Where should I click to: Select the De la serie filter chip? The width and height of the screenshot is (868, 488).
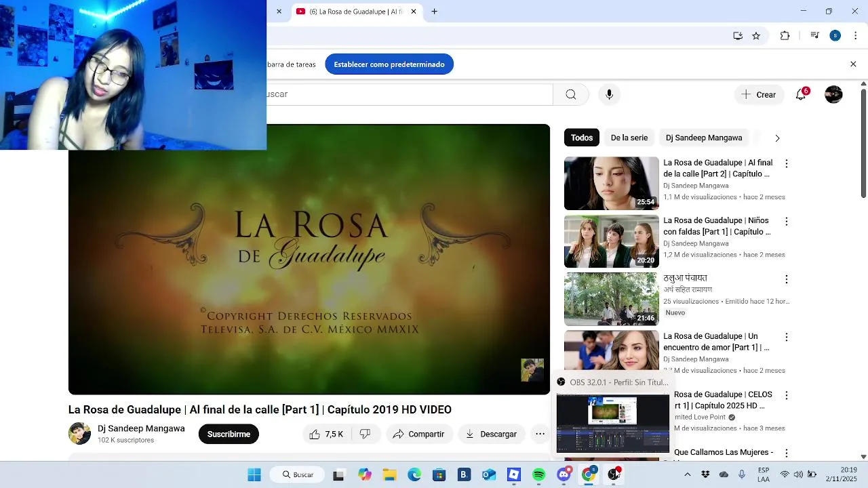point(629,138)
